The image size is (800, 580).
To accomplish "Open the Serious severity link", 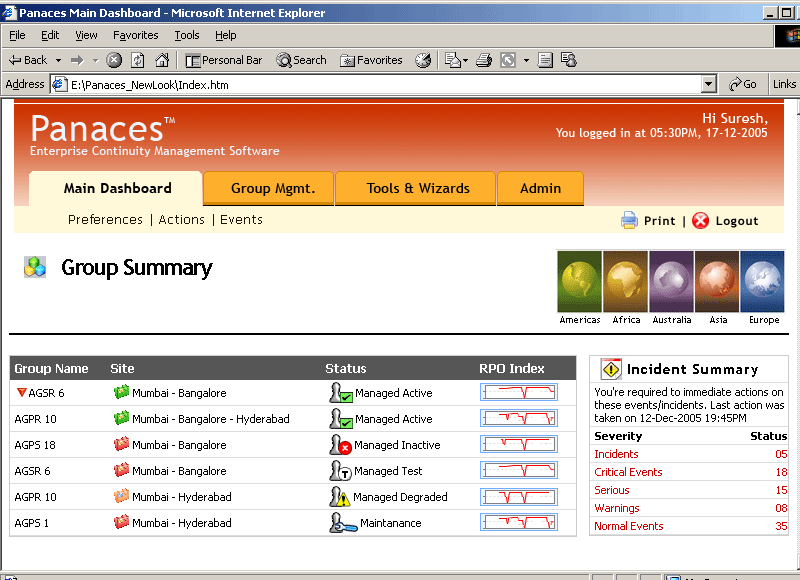I will [612, 490].
